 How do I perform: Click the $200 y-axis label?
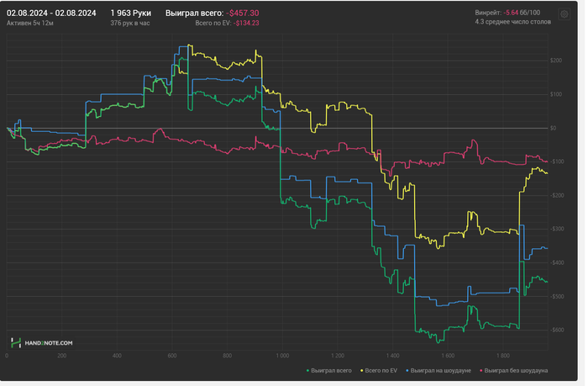coord(556,61)
